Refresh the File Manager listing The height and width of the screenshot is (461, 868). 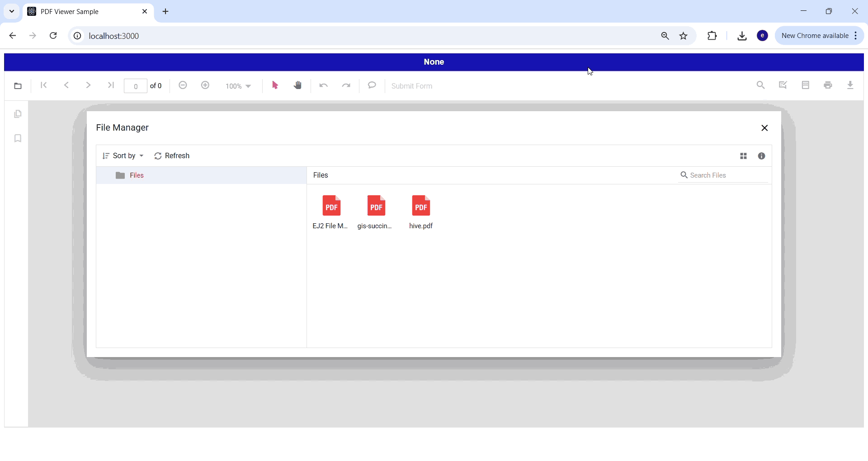coord(172,156)
